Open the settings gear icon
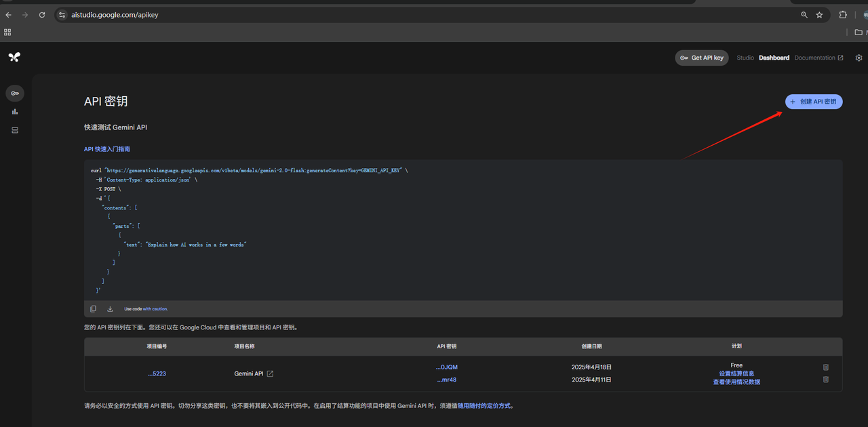This screenshot has width=868, height=427. pyautogui.click(x=859, y=58)
